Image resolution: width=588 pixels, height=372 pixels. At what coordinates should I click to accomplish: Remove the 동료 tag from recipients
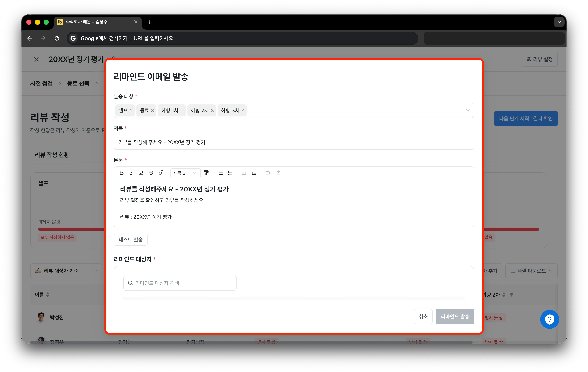click(x=152, y=111)
